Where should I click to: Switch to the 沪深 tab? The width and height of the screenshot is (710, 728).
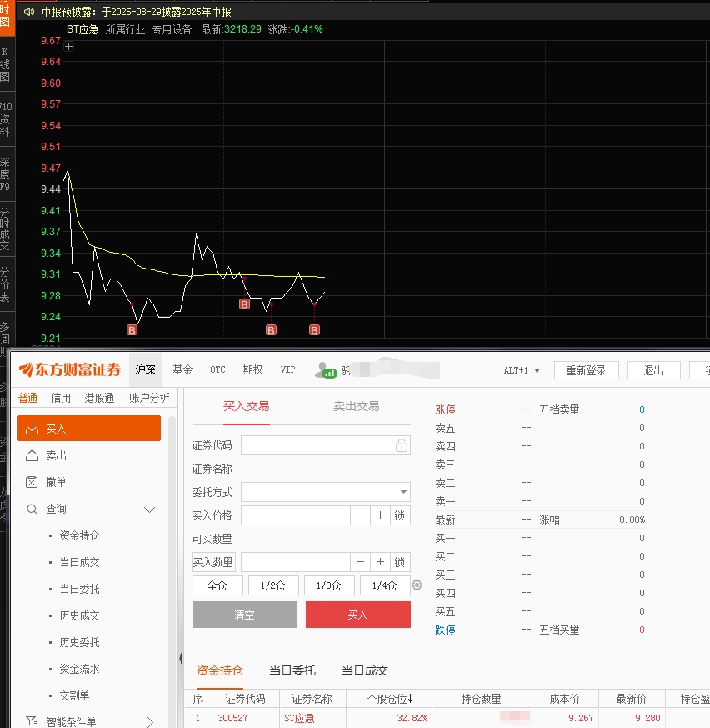(145, 369)
